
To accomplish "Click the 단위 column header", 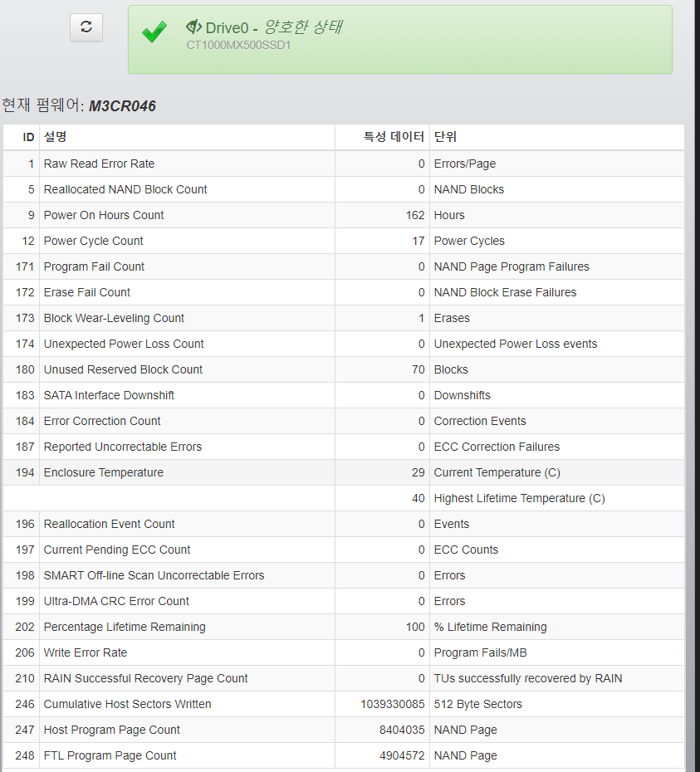I will pyautogui.click(x=445, y=136).
